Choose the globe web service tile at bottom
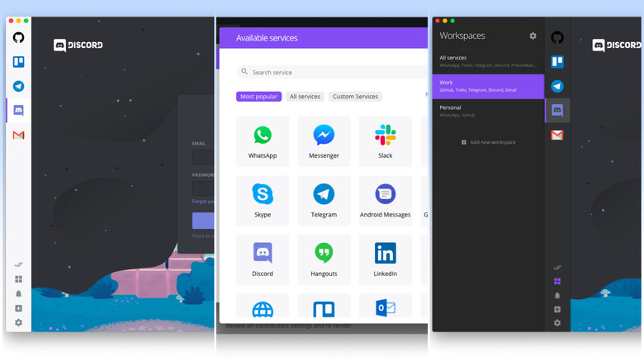 263,306
